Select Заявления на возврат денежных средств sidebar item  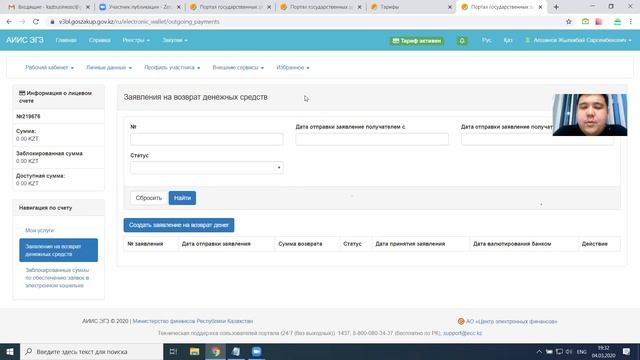tap(58, 250)
